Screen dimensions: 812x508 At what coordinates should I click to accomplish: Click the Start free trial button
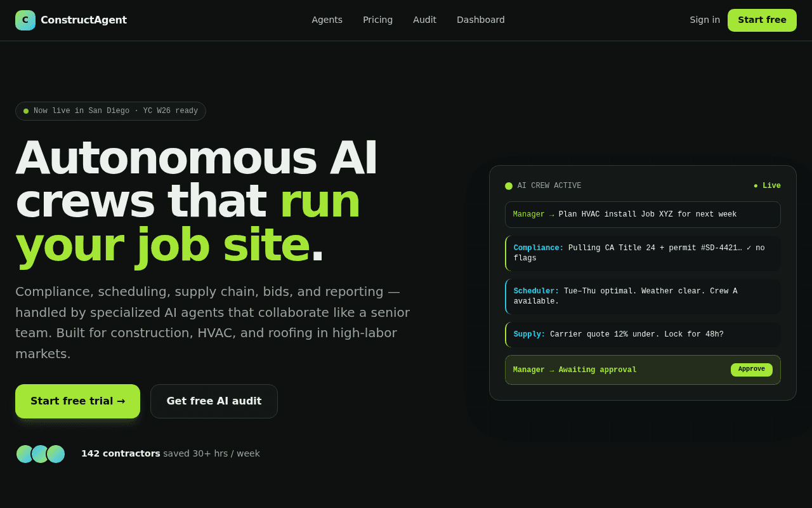tap(77, 401)
